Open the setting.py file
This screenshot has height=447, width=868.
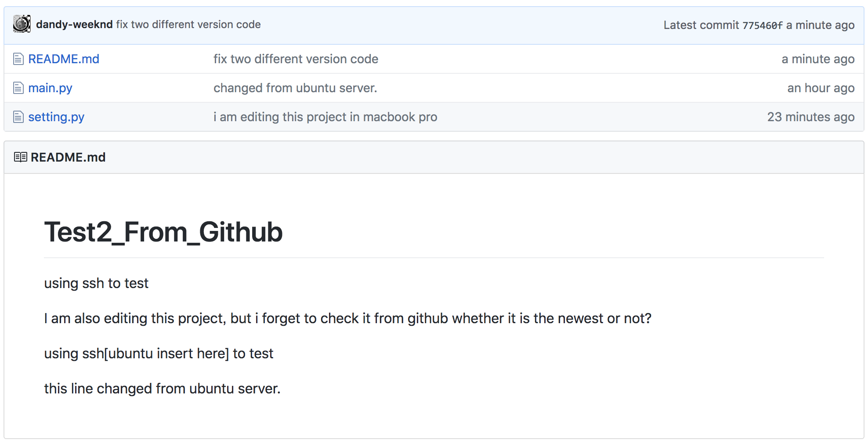pos(56,117)
